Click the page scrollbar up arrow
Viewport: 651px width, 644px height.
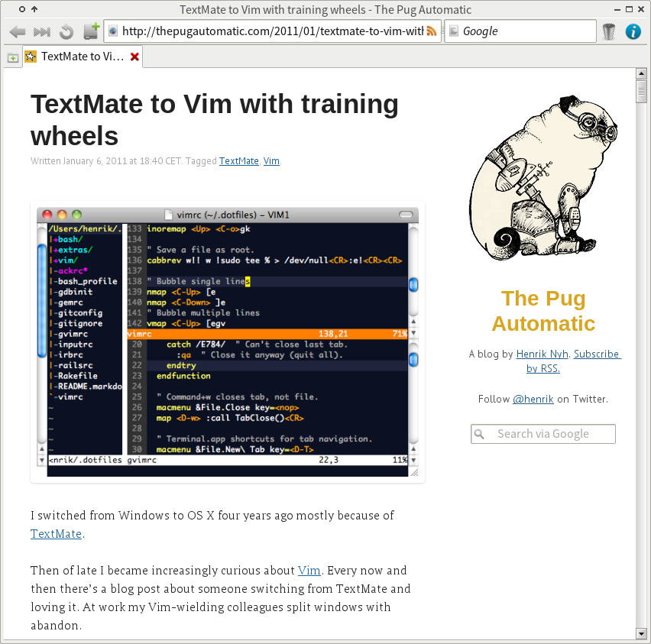pyautogui.click(x=642, y=74)
